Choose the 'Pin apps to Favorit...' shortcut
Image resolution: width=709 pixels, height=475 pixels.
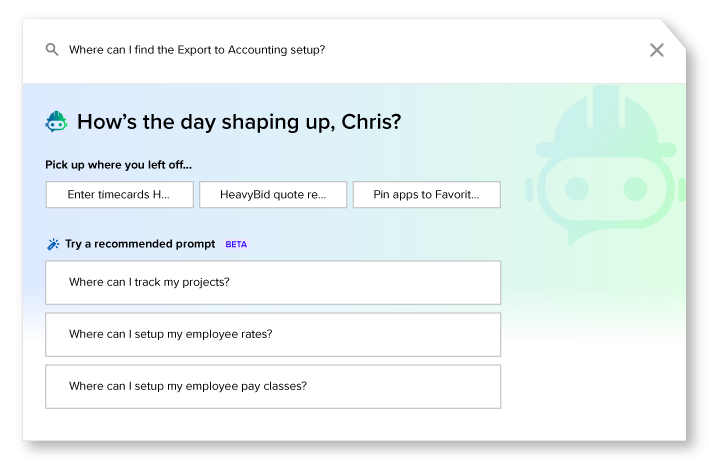point(426,195)
